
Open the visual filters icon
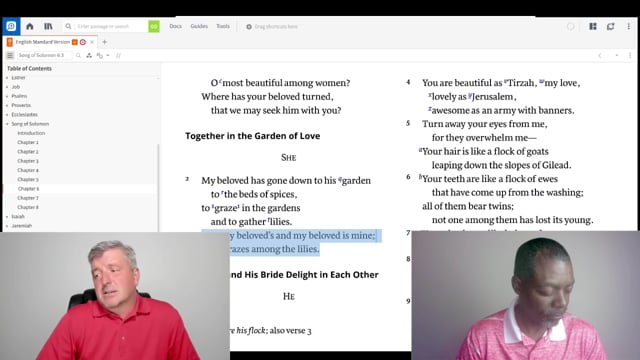(x=89, y=56)
